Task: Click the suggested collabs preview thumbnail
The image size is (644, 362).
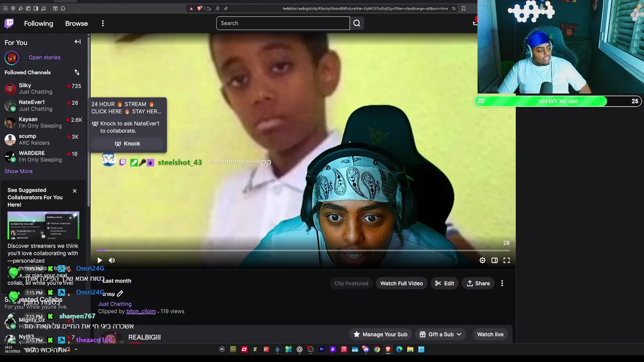Action: [x=43, y=226]
